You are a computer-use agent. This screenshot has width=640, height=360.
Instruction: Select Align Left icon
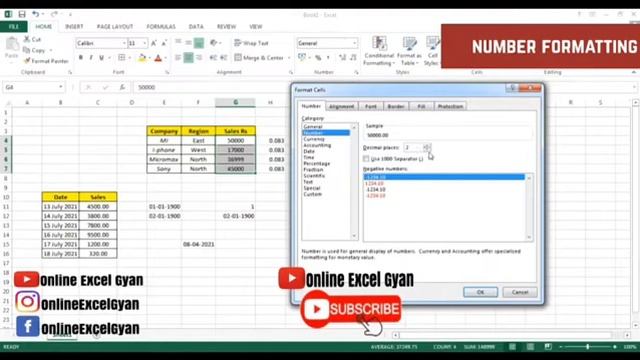[x=178, y=58]
